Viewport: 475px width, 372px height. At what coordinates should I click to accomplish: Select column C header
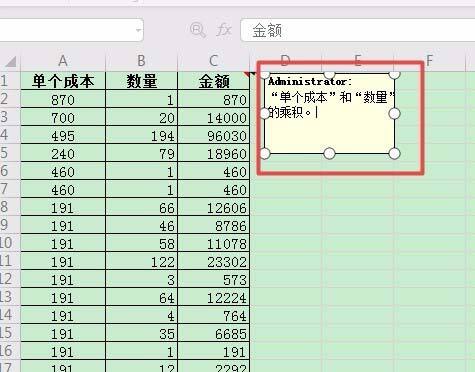coord(214,61)
